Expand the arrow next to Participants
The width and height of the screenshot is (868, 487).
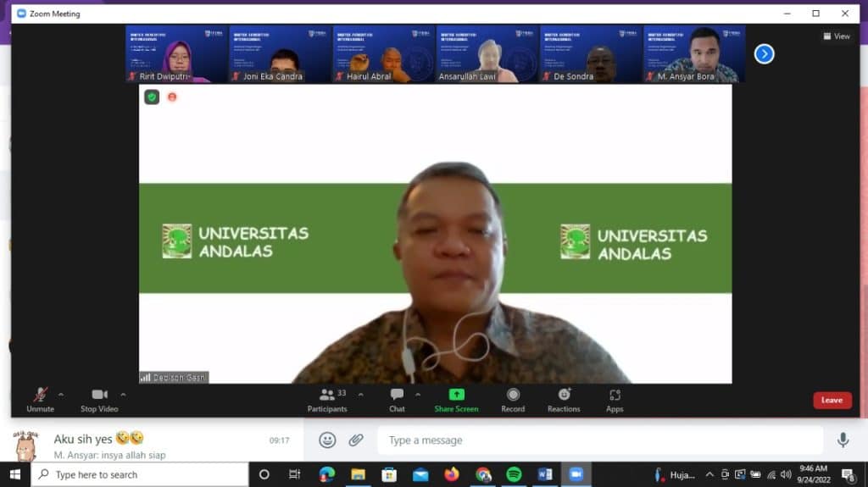click(x=361, y=395)
